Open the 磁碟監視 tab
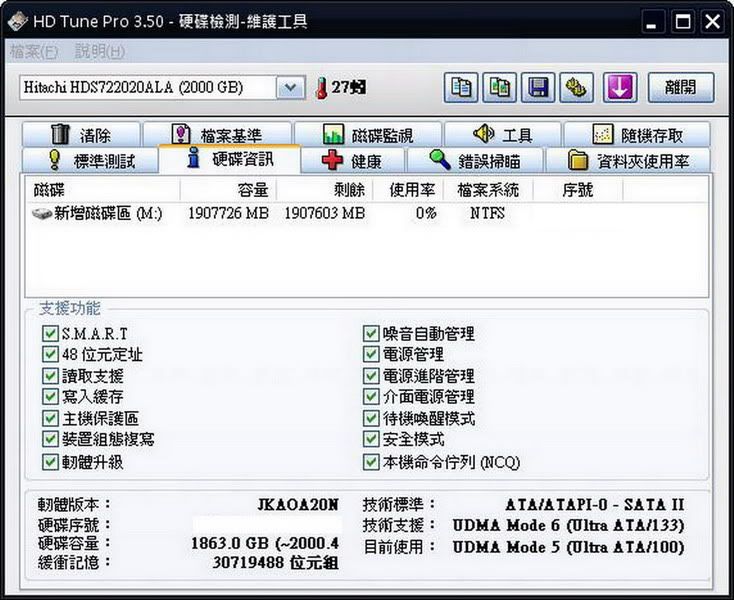 (368, 135)
